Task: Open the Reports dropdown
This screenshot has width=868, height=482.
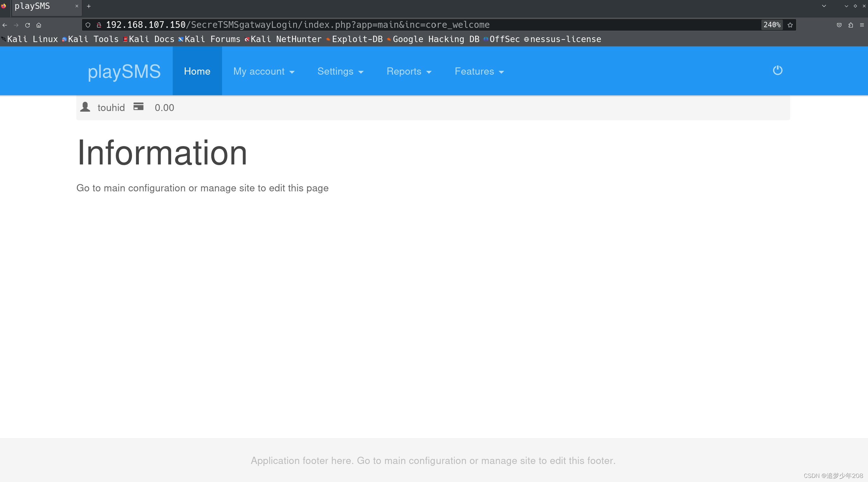Action: click(409, 71)
